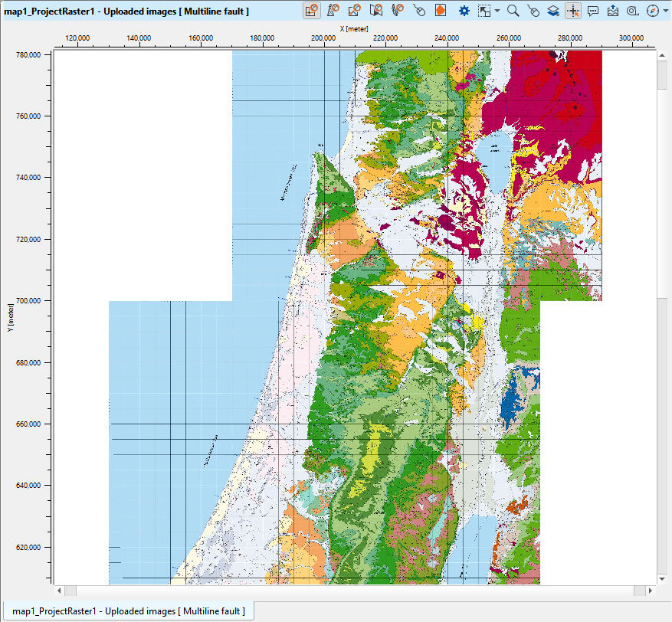This screenshot has height=622, width=672.
Task: Click the compass orientation icon
Action: [651, 11]
